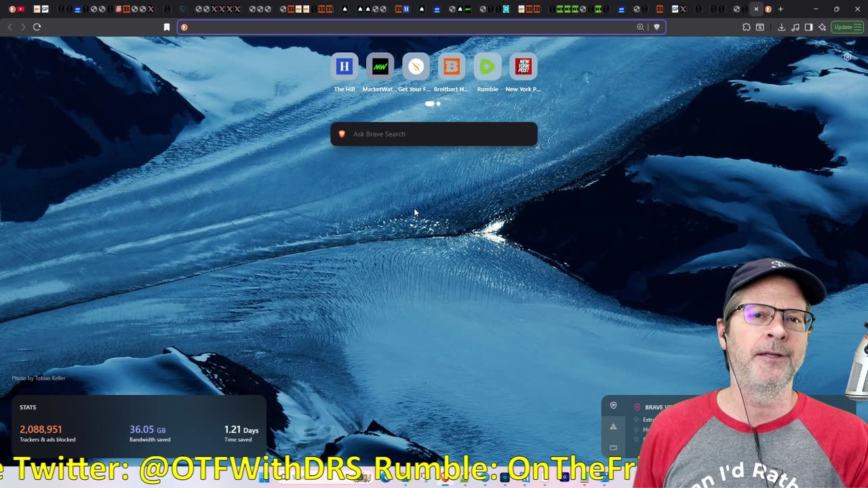This screenshot has width=868, height=488.
Task: Click the Brave logo in search box
Action: tap(342, 134)
